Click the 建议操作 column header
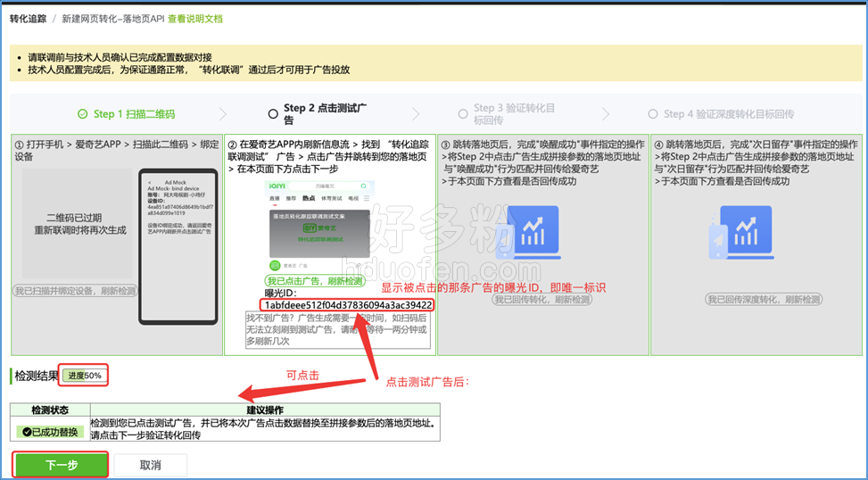Screen dimensions: 868x480 (265, 410)
